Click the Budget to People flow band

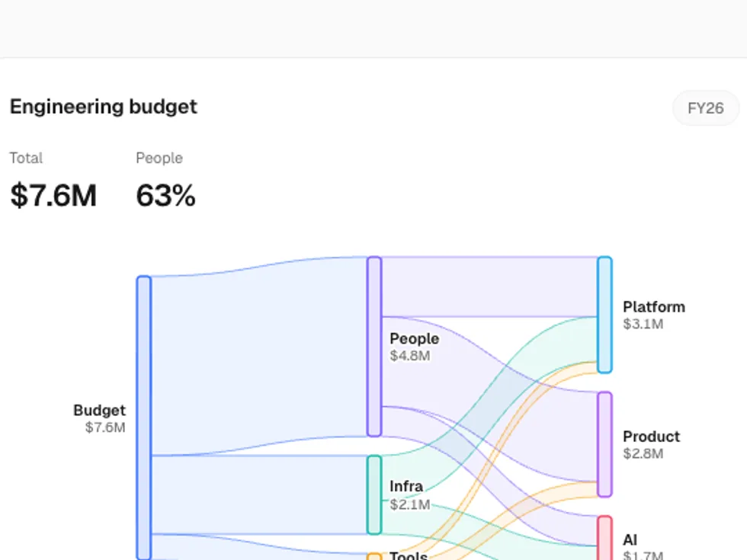click(x=260, y=357)
